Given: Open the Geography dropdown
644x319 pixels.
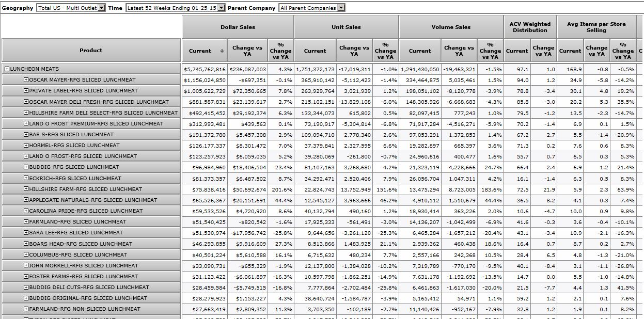Looking at the screenshot, I should pos(101,8).
